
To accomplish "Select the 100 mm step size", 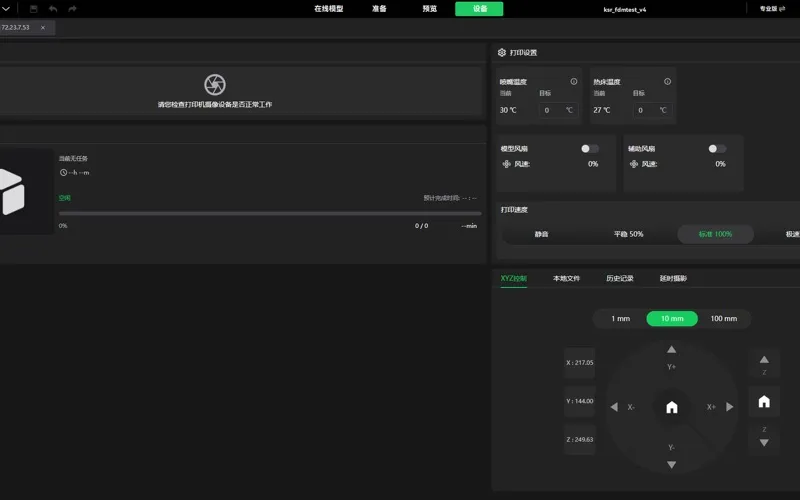I will pyautogui.click(x=723, y=318).
